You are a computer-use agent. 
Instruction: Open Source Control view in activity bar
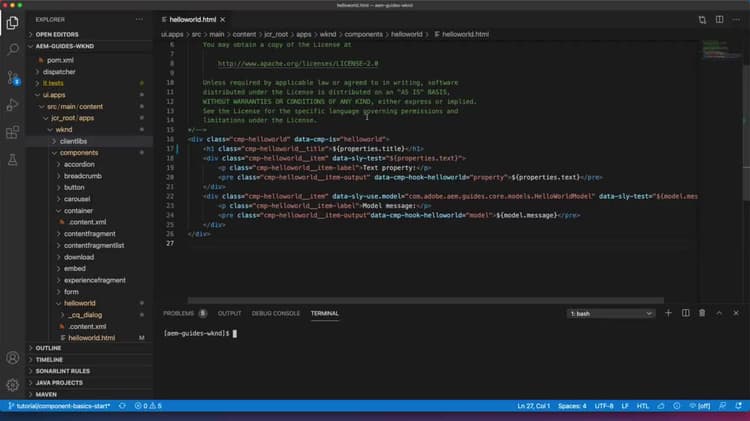pos(13,77)
